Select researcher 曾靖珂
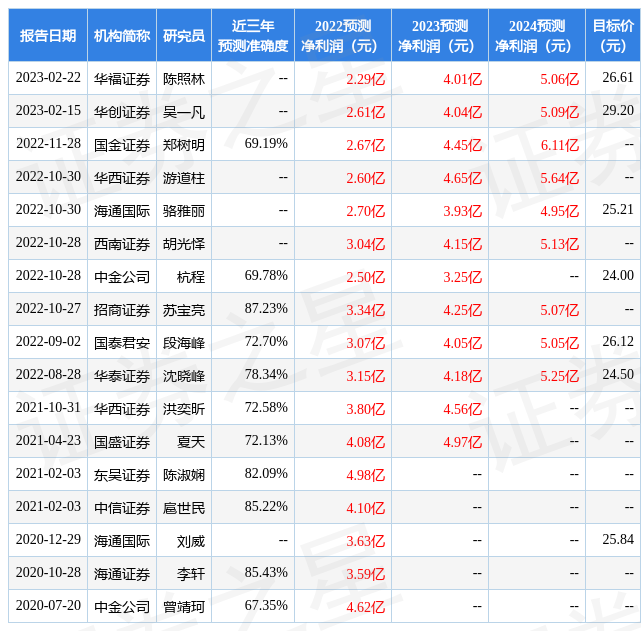 click(x=184, y=607)
